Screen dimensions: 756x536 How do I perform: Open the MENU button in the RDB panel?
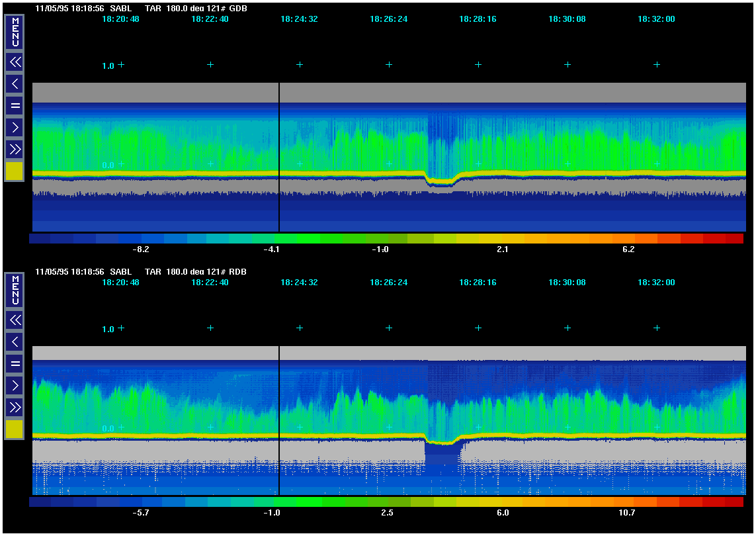[x=15, y=290]
